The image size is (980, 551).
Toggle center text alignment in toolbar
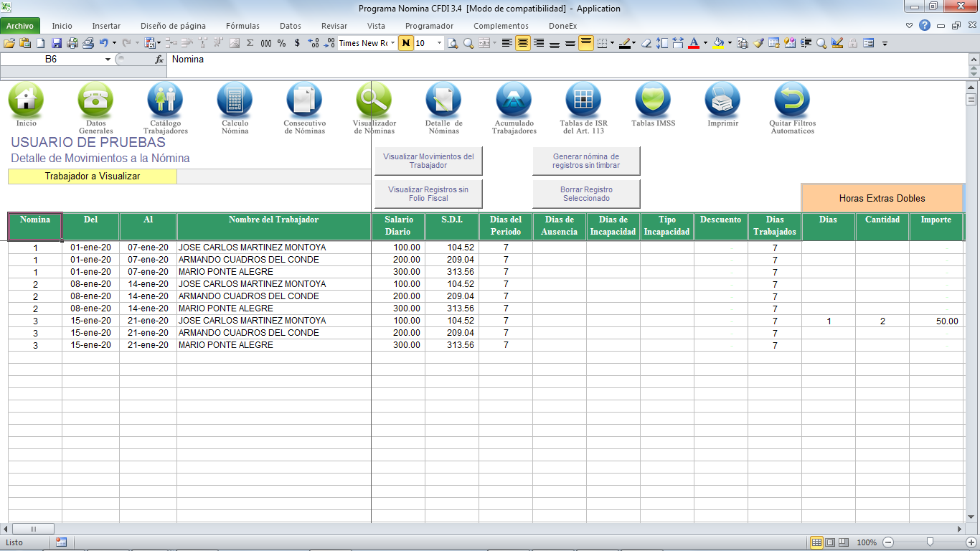(523, 43)
